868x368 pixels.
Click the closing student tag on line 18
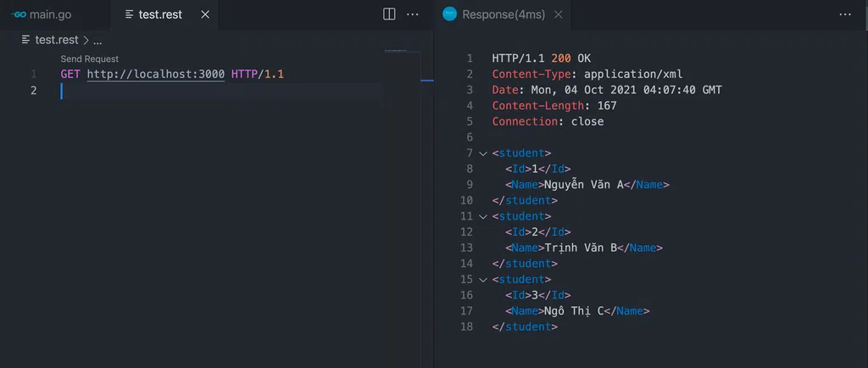pyautogui.click(x=525, y=327)
